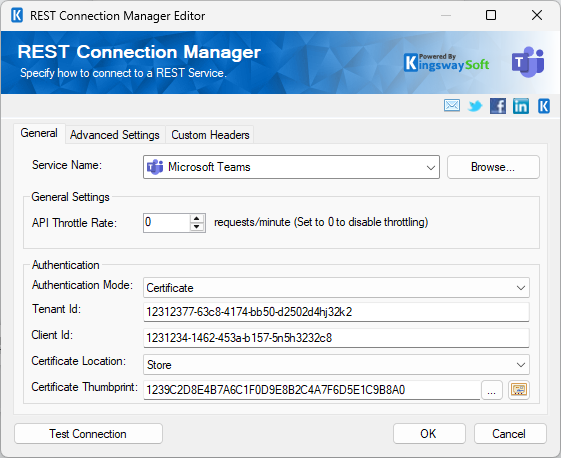Expand the Service Name dropdown

point(431,167)
